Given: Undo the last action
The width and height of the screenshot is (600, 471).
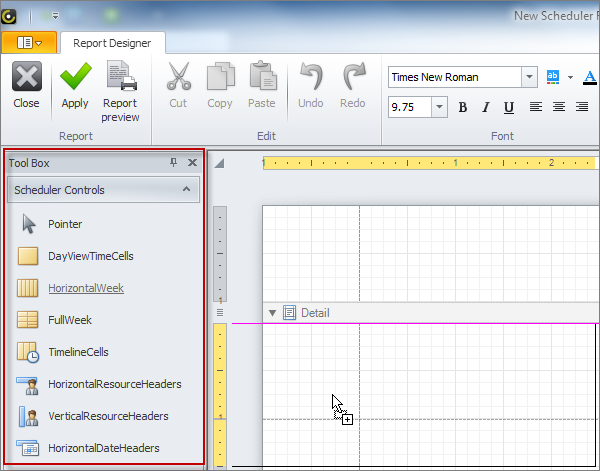Looking at the screenshot, I should [311, 85].
